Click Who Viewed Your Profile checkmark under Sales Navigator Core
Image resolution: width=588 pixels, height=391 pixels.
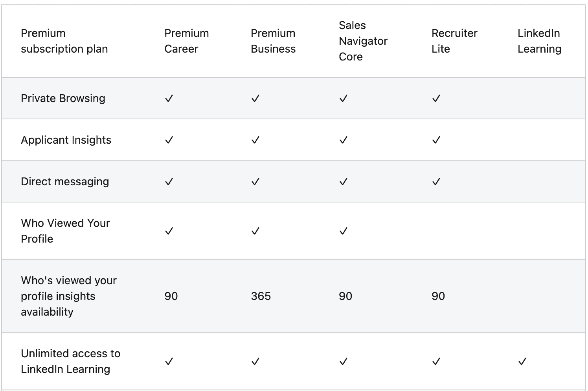point(344,231)
